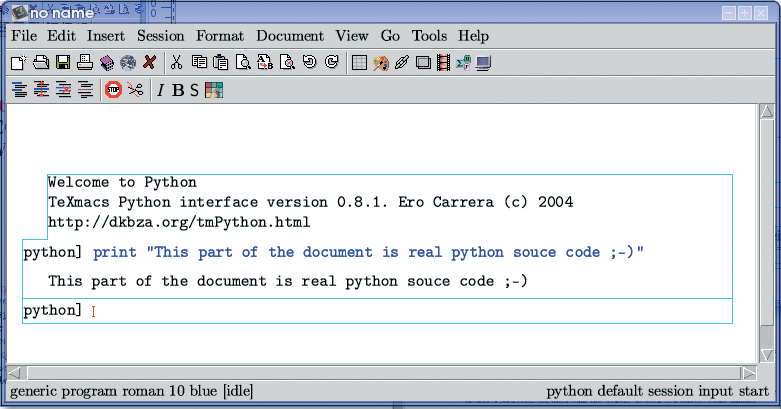Screen dimensions: 781x409
Task: Open the Go menu
Action: (390, 36)
